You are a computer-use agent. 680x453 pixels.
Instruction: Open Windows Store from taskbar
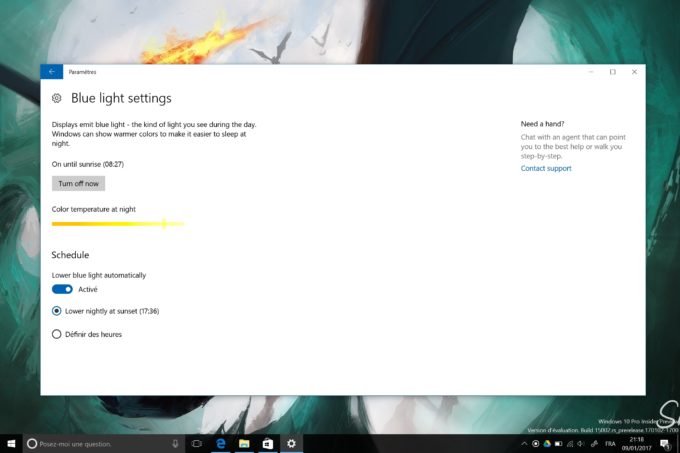coord(268,443)
